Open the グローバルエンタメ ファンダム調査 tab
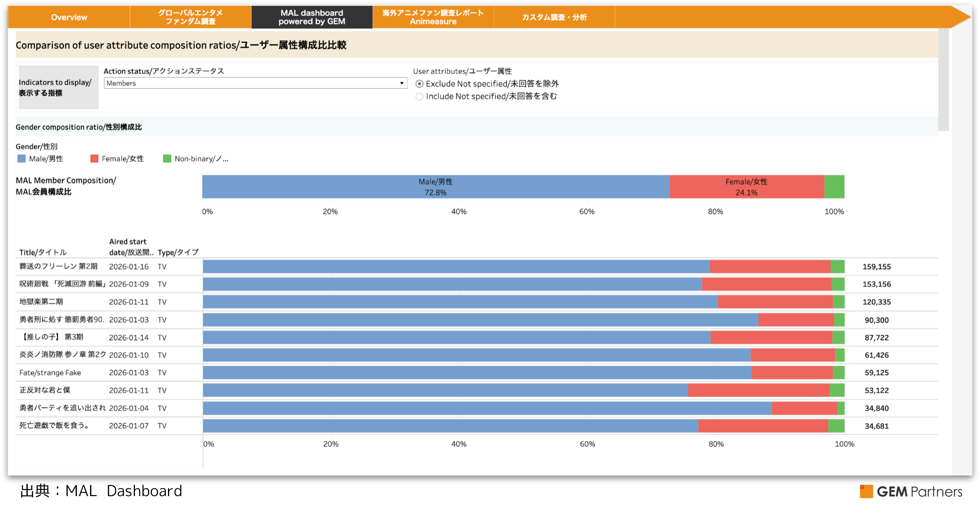Image resolution: width=980 pixels, height=513 pixels. [x=190, y=17]
